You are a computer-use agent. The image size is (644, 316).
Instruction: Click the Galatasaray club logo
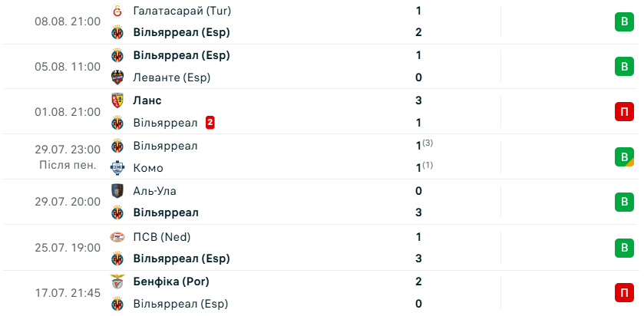pos(117,11)
